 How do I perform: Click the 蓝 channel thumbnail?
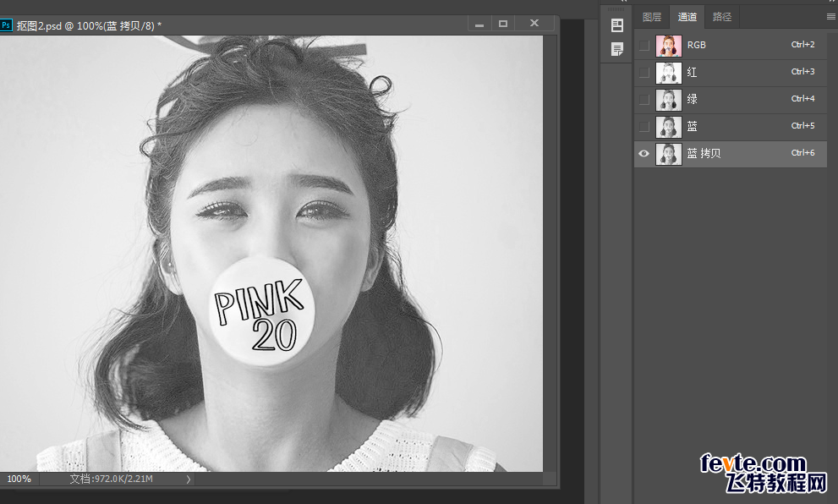pyautogui.click(x=669, y=127)
